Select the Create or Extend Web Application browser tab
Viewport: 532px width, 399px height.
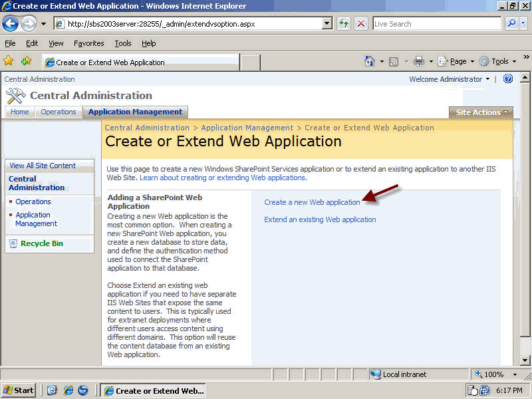point(140,63)
